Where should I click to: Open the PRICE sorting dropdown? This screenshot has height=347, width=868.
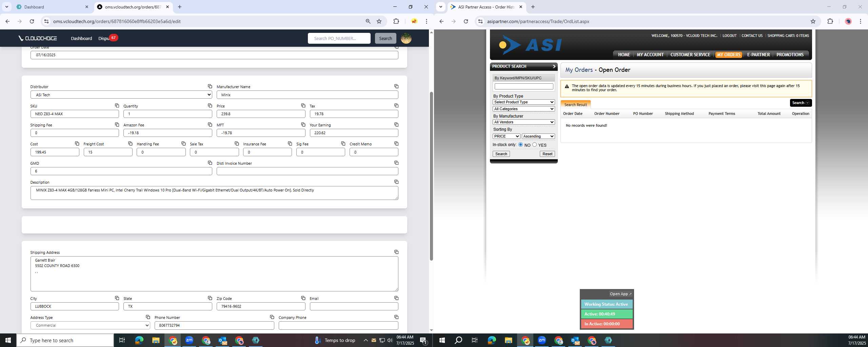click(506, 136)
